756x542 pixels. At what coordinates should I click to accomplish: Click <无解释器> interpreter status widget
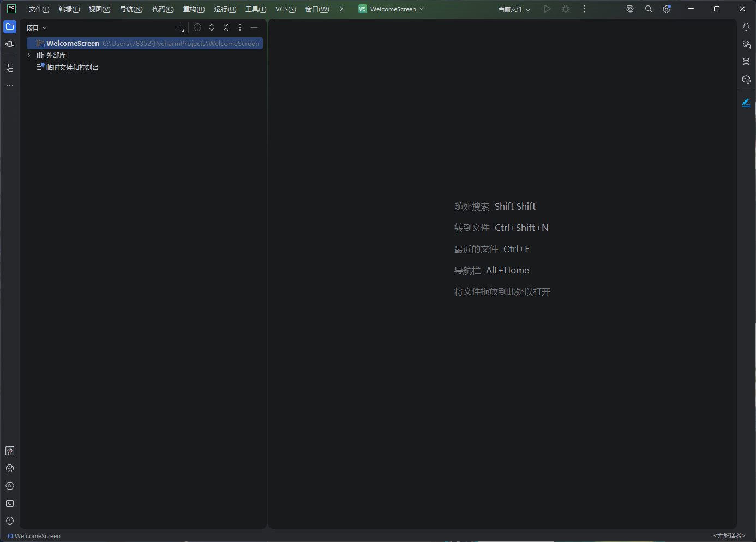(x=729, y=535)
